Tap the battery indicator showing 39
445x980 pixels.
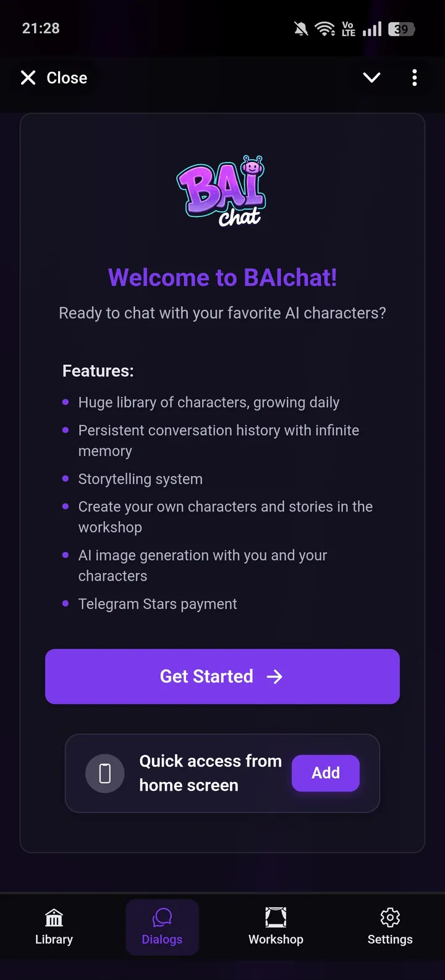[400, 28]
